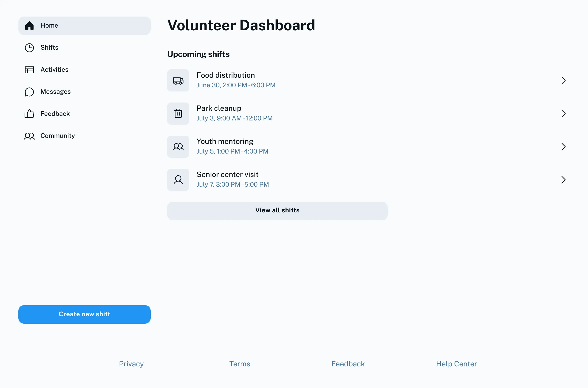The image size is (588, 388).
Task: Open Senior center visit chevron arrow
Action: point(563,180)
